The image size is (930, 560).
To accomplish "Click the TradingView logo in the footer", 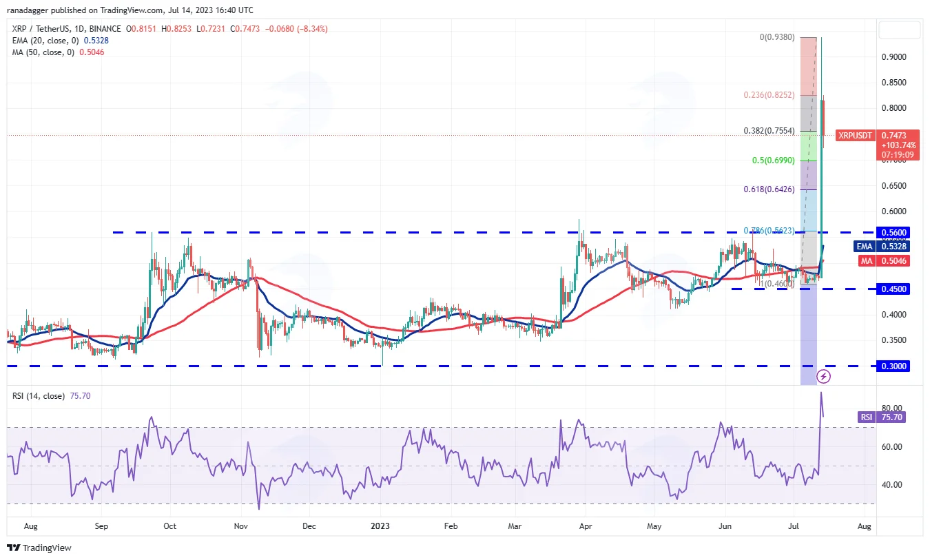I will (39, 548).
